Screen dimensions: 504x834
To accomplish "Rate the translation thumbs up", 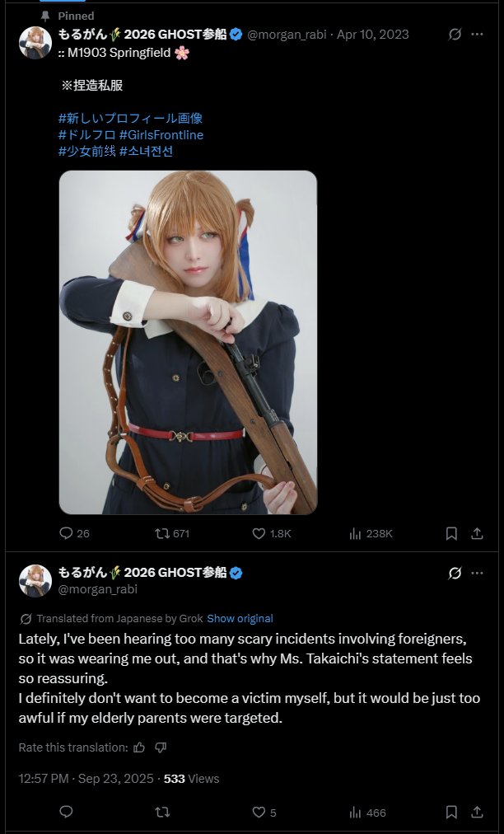I will tap(139, 747).
